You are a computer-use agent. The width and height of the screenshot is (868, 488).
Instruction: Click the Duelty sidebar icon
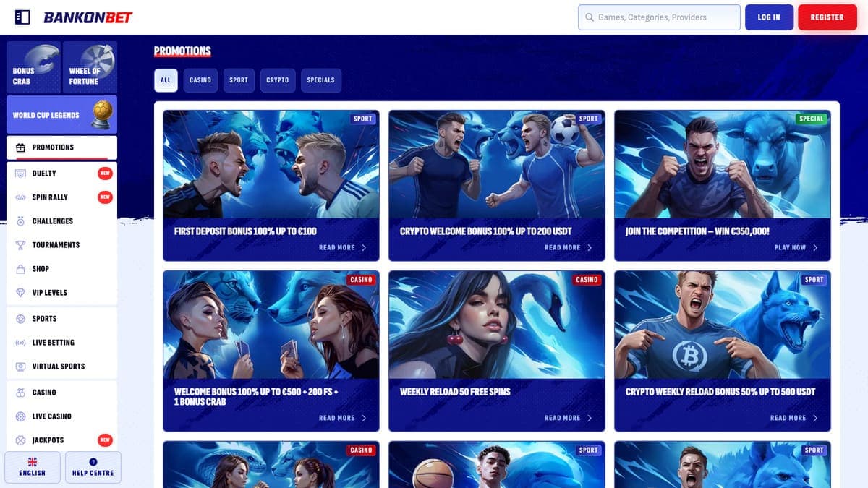(x=20, y=174)
